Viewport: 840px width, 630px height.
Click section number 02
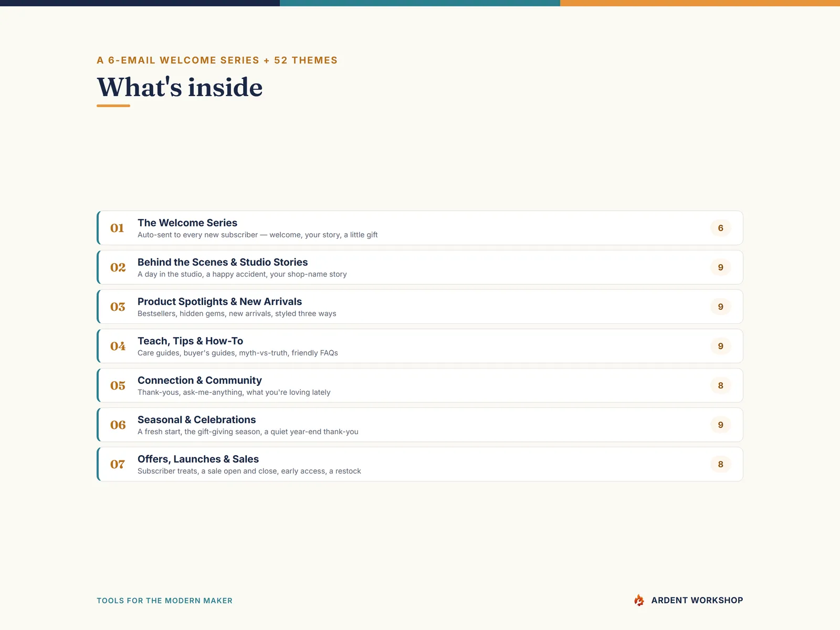118,267
